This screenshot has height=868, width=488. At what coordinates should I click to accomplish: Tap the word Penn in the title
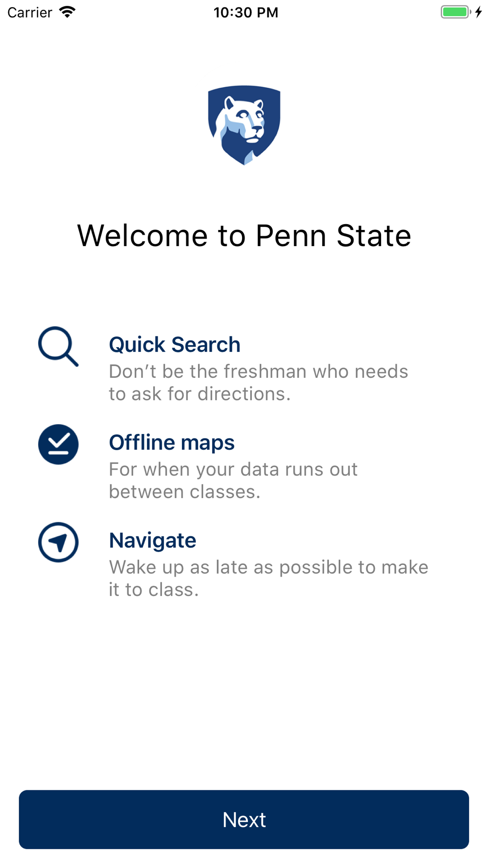coord(291,236)
